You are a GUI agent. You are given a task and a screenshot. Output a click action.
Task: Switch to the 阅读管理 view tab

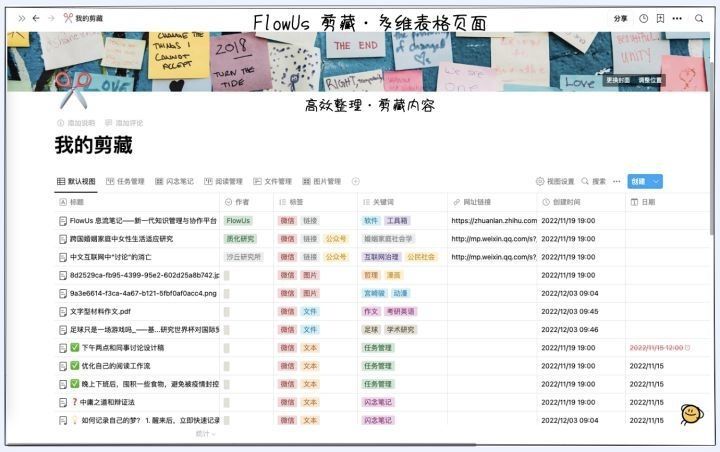coord(223,181)
